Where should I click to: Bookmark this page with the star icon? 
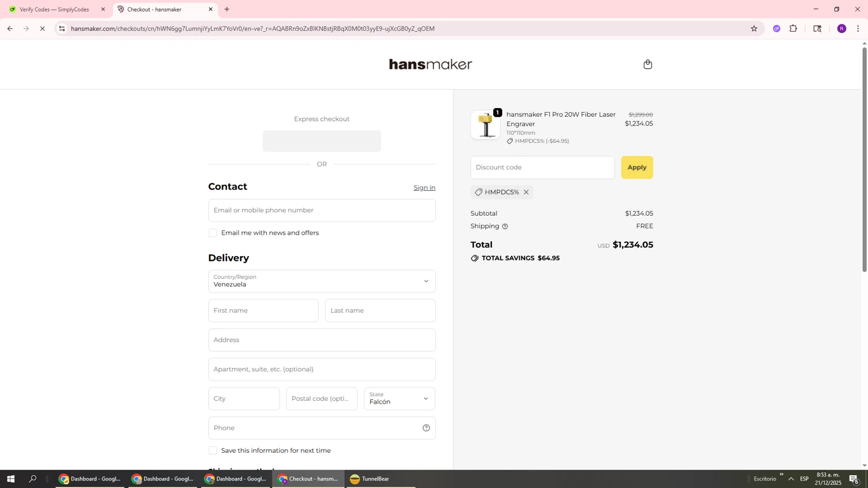753,28
